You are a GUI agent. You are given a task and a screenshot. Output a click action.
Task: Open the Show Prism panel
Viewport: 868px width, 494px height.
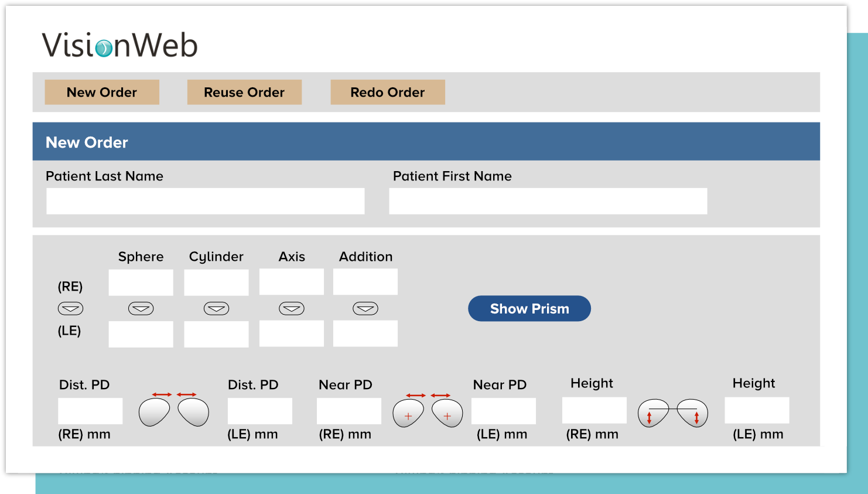click(529, 308)
